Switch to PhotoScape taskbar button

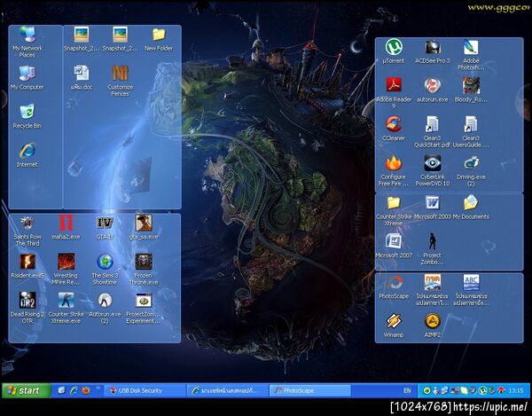(310, 390)
